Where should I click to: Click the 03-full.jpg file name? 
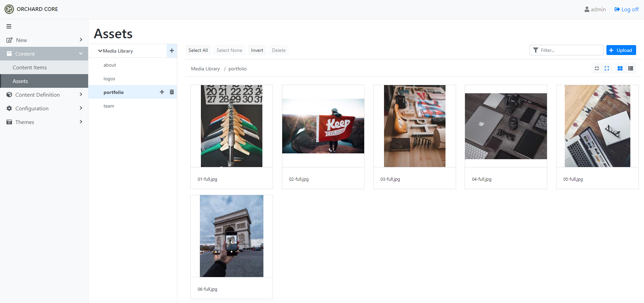(390, 179)
